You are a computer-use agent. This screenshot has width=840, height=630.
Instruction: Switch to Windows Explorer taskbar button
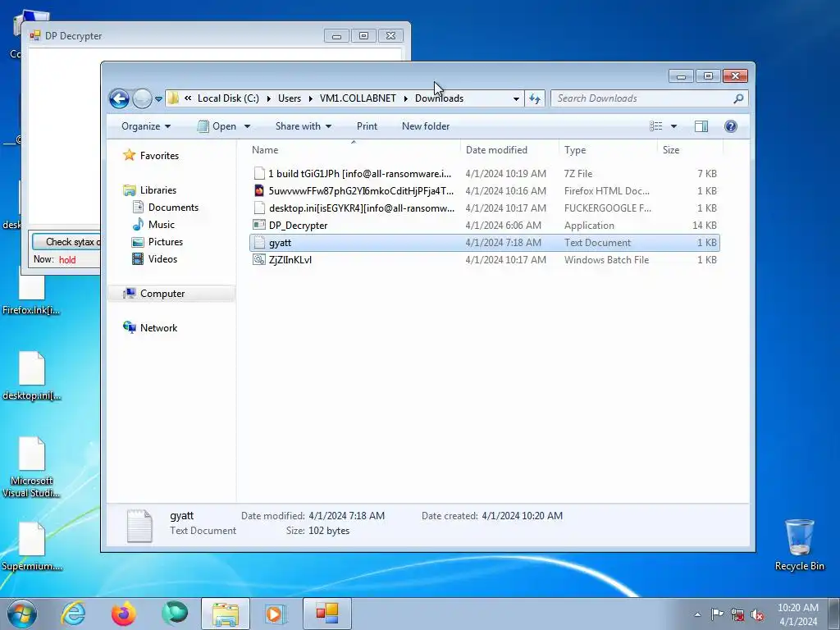click(x=226, y=614)
